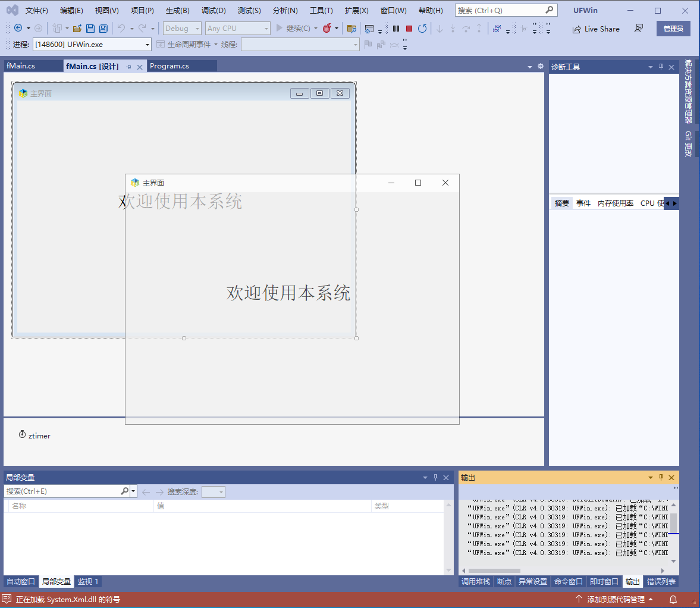Expand the 生命周期事件 dropdown arrow
The image size is (700, 608).
click(x=216, y=45)
